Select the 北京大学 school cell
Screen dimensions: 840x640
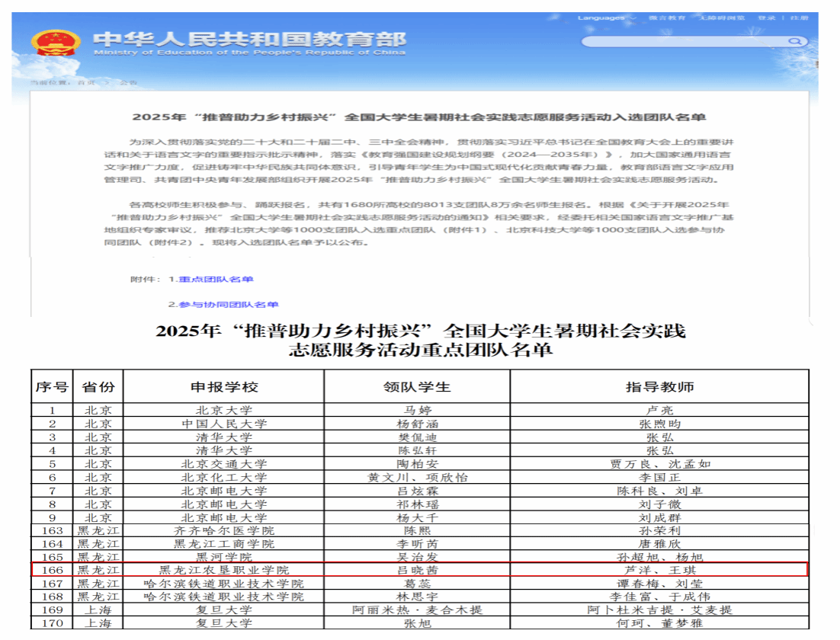pyautogui.click(x=224, y=410)
